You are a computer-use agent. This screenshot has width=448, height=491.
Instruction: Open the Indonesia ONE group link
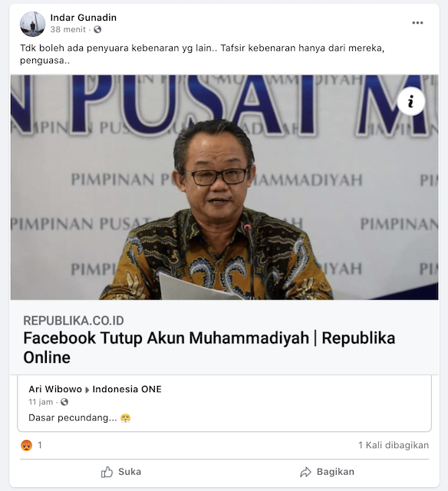point(127,389)
